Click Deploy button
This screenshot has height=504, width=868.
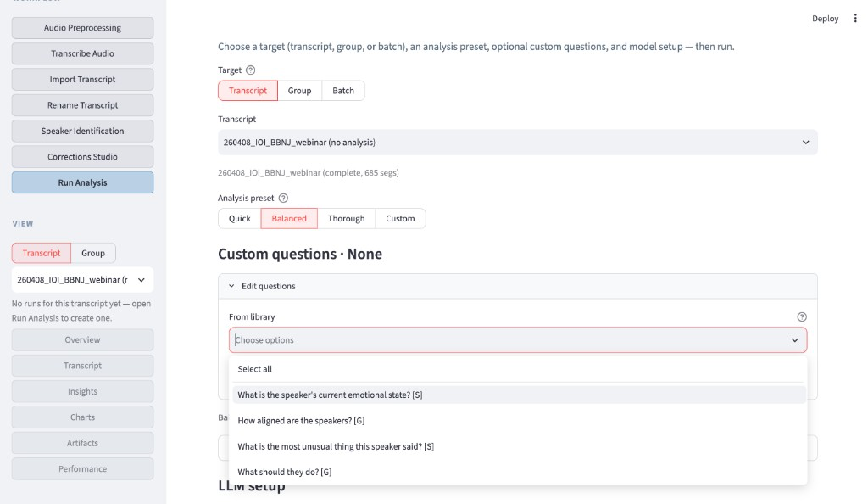[x=825, y=19]
